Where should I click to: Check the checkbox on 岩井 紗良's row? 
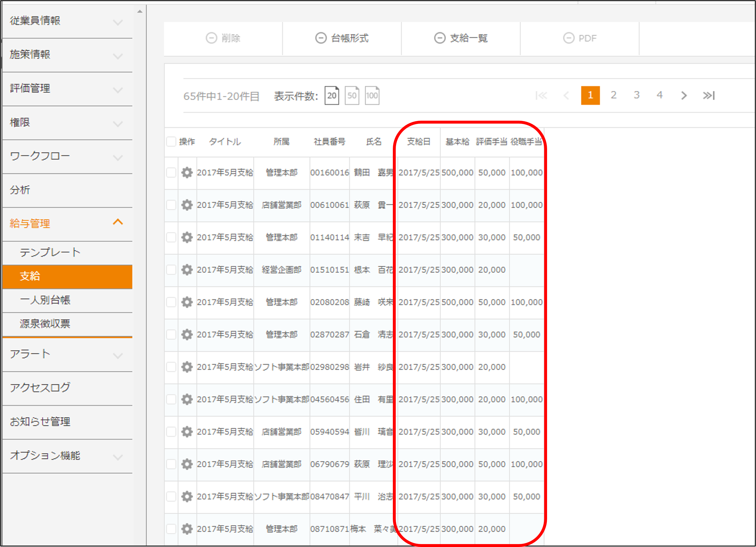pos(171,367)
